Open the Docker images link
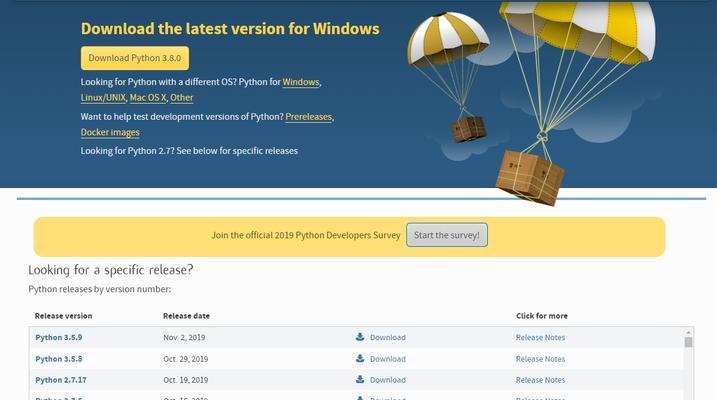Viewport: 717px width, 400px height. pyautogui.click(x=110, y=132)
